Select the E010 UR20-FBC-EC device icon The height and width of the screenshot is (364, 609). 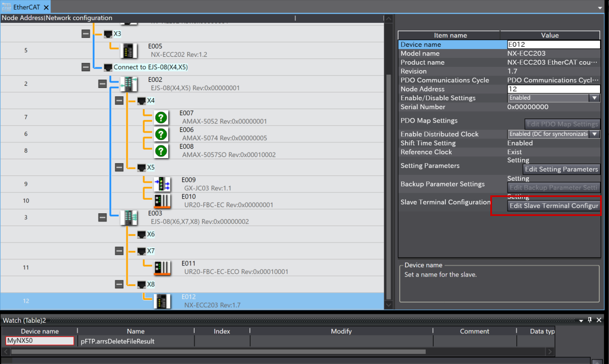click(x=162, y=200)
